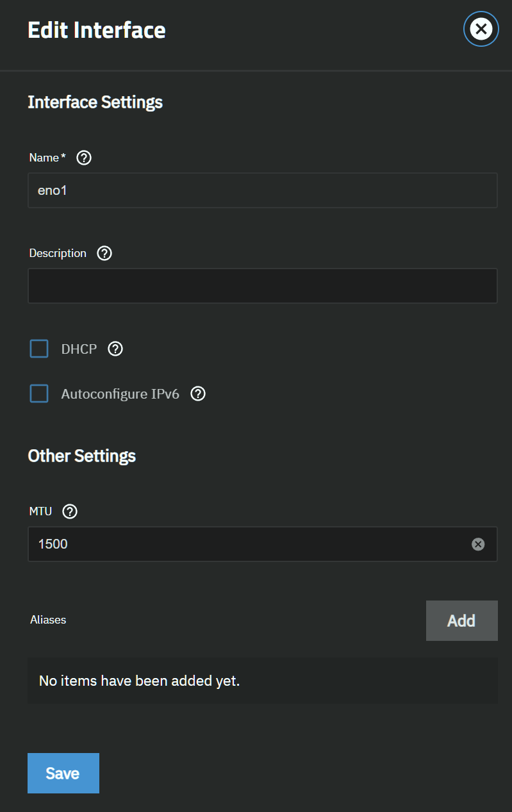Clear the MTU value with the x icon
This screenshot has height=812, width=512.
point(478,544)
